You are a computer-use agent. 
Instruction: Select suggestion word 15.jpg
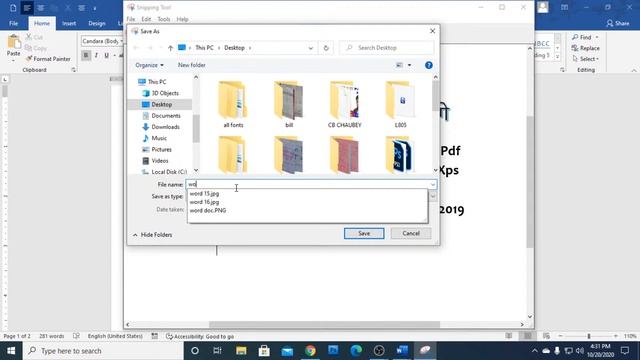(204, 193)
